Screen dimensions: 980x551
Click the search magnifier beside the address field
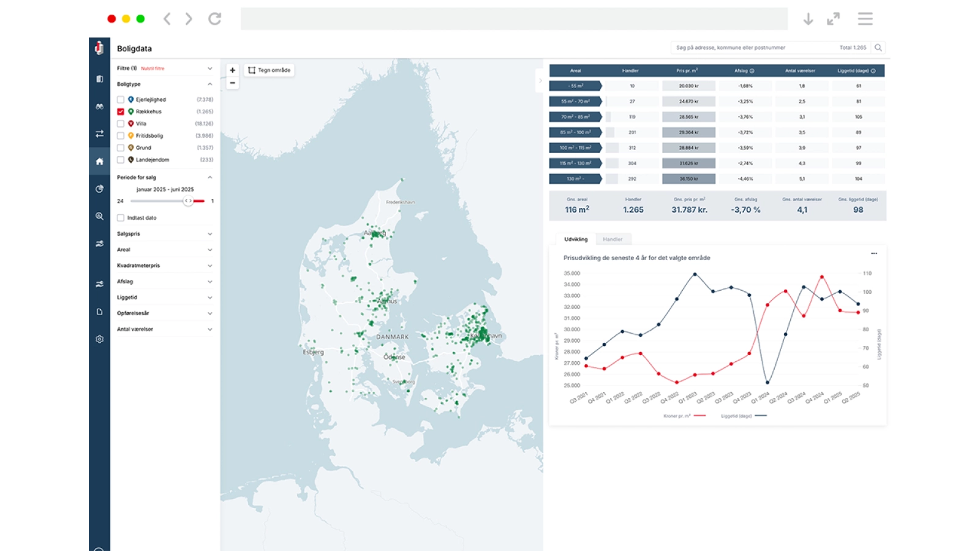pyautogui.click(x=878, y=48)
